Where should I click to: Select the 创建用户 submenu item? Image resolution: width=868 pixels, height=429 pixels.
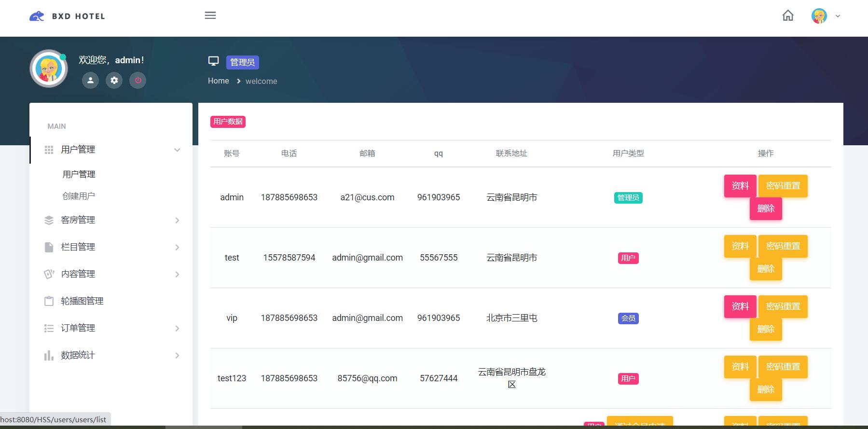(79, 196)
